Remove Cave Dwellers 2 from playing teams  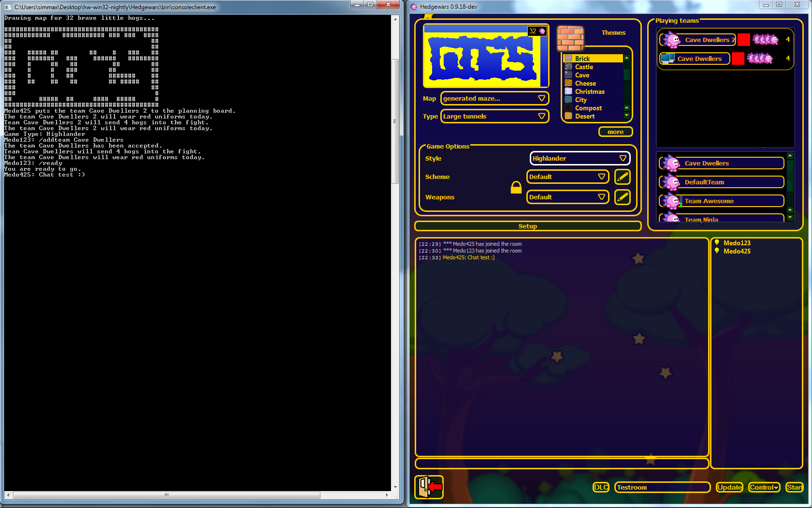coord(697,40)
